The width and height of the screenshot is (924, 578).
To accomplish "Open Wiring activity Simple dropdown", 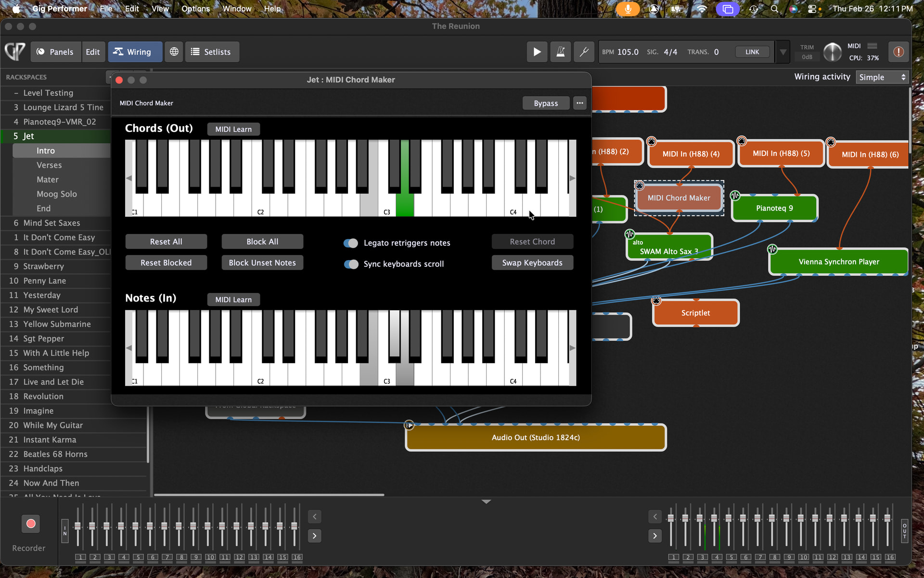I will point(882,77).
